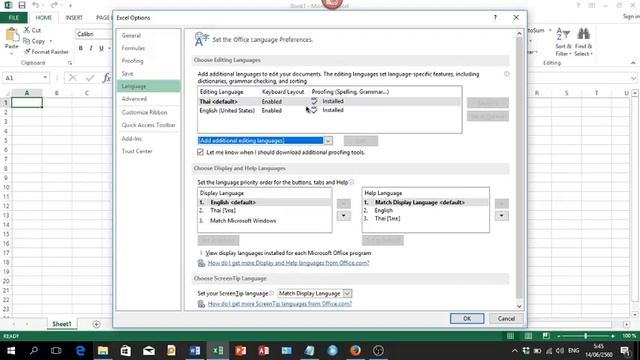Screen dimensions: 640x360
Task: Switch to the HOME ribbon tab
Action: point(43,18)
